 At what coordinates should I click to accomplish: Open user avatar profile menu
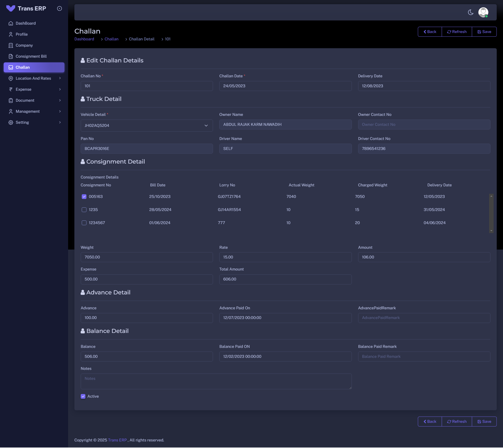[483, 12]
